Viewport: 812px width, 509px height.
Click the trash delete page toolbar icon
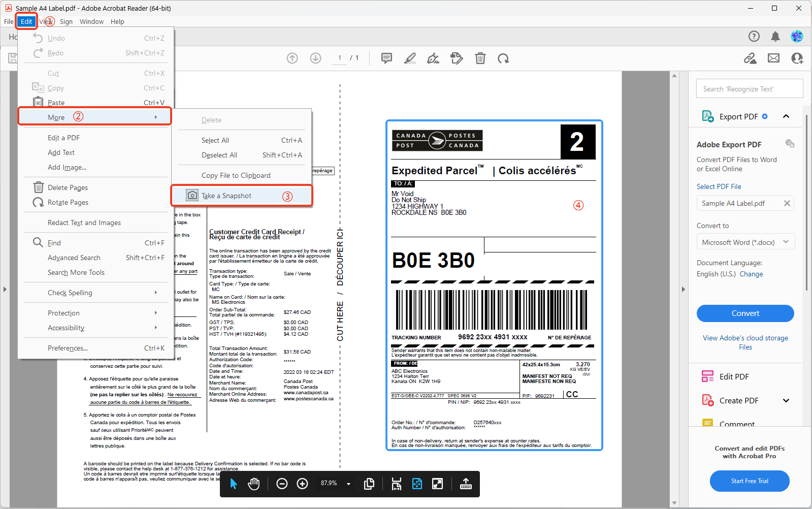click(x=480, y=58)
